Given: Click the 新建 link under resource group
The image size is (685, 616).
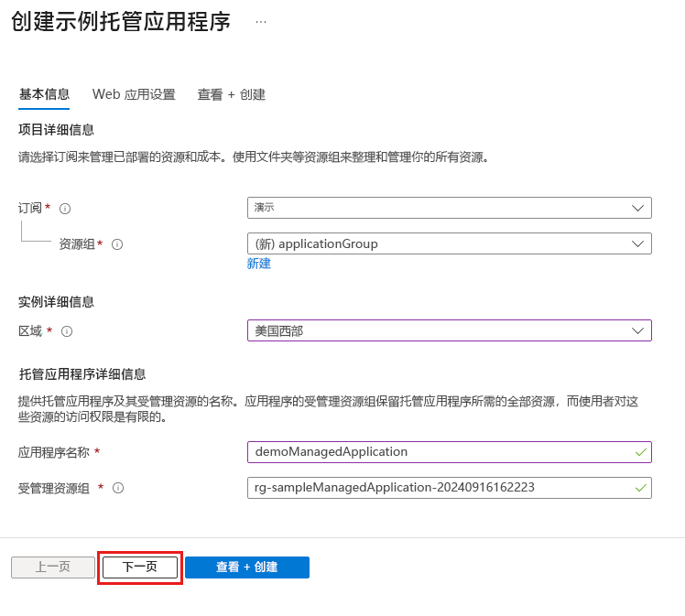Looking at the screenshot, I should (x=258, y=264).
